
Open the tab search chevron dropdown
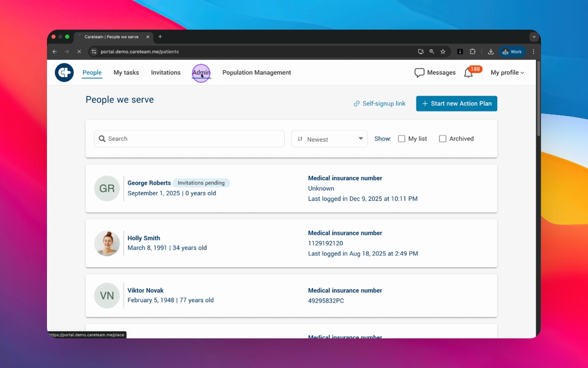pyautogui.click(x=534, y=37)
